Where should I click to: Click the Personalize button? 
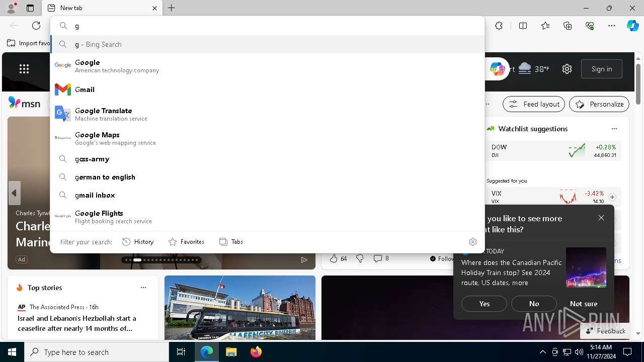pos(599,104)
